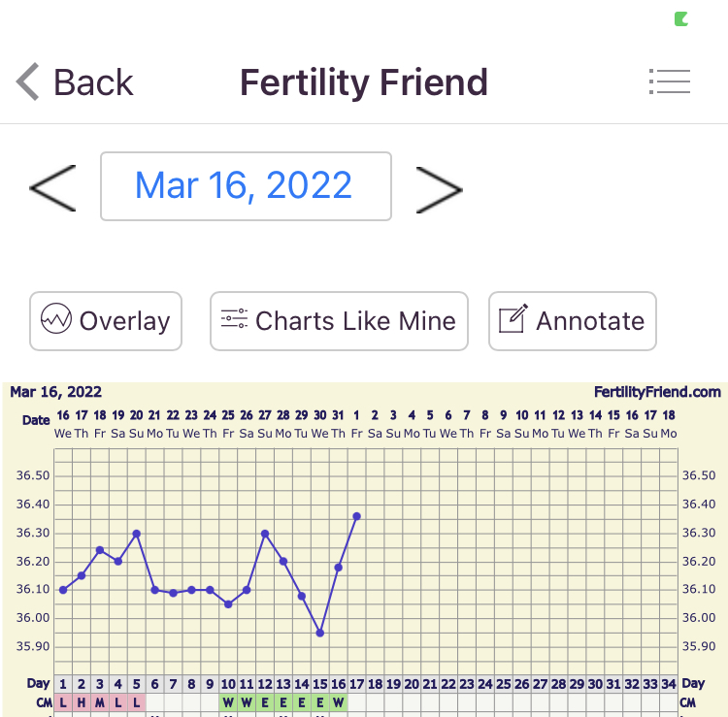Open the list menu icon at top right
The width and height of the screenshot is (728, 717).
669,81
